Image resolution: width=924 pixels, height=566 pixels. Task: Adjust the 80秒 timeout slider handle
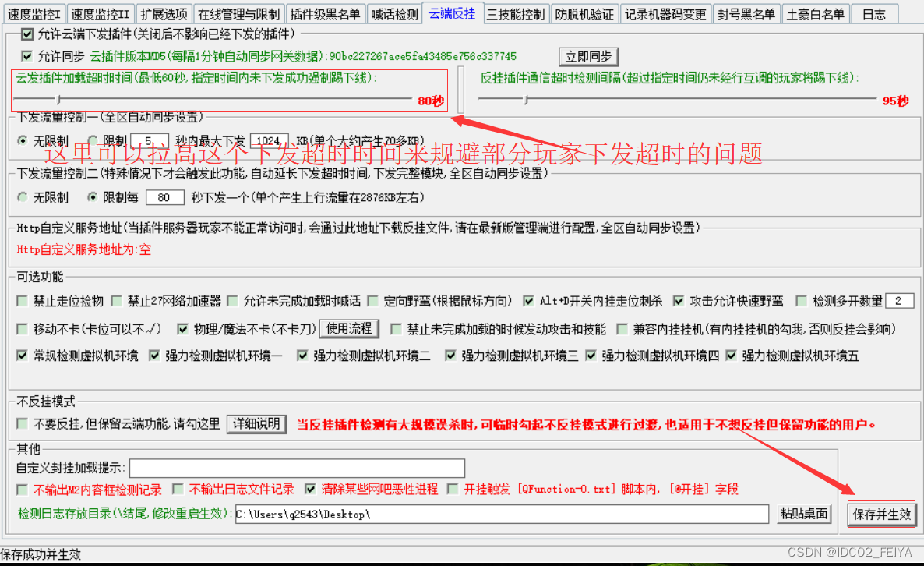click(59, 100)
